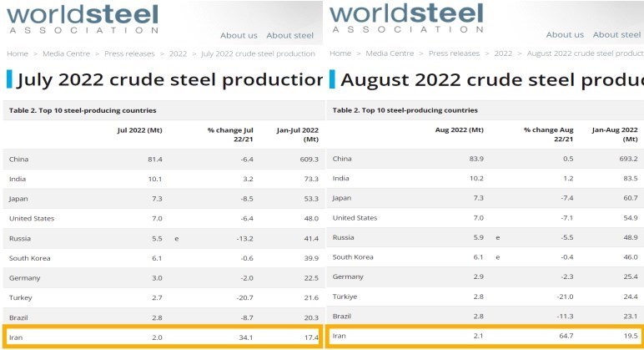The width and height of the screenshot is (644, 350).
Task: Click the 'Jul 2022 (Mt)' column header
Action: pos(139,130)
